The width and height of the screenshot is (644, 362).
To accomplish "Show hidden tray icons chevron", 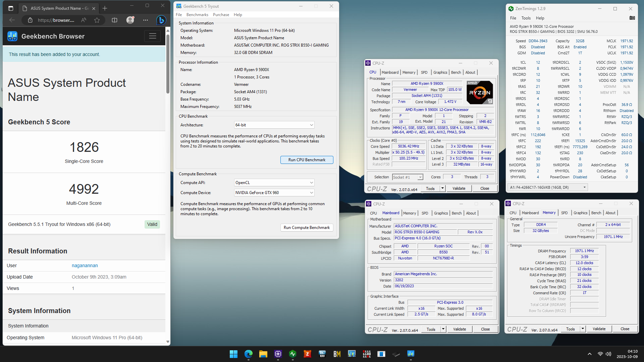I will [x=589, y=354].
